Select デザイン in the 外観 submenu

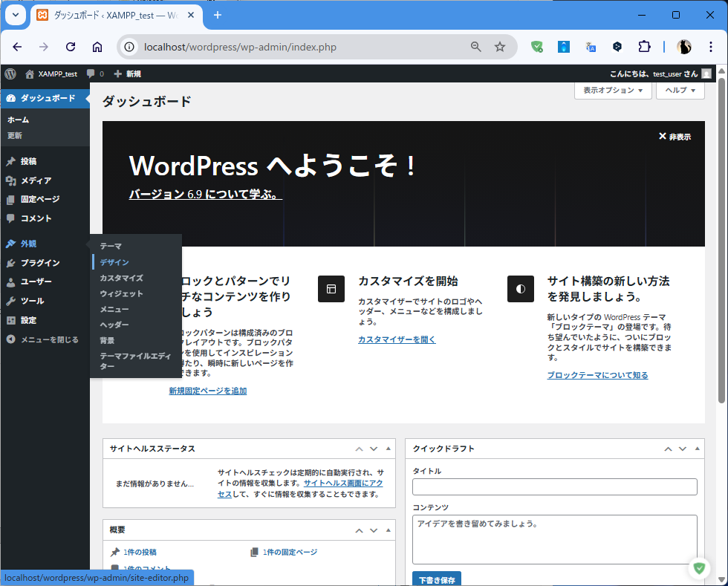point(114,262)
